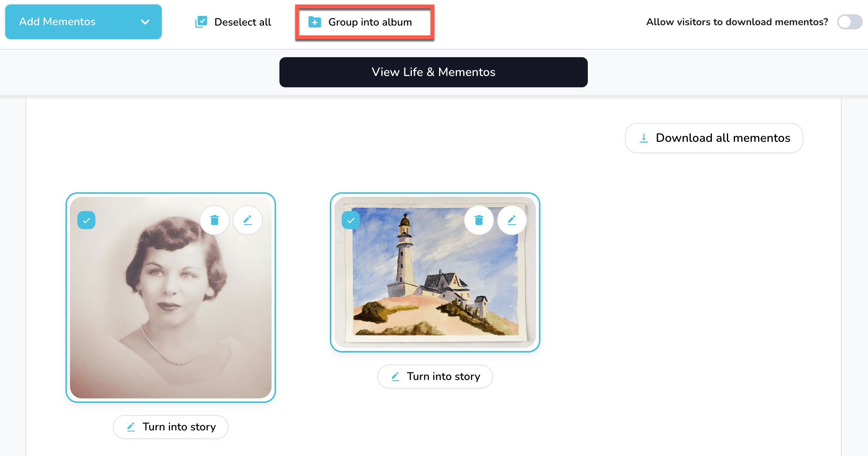Uncheck the woman portrait selection checkbox
The width and height of the screenshot is (868, 456).
86,220
